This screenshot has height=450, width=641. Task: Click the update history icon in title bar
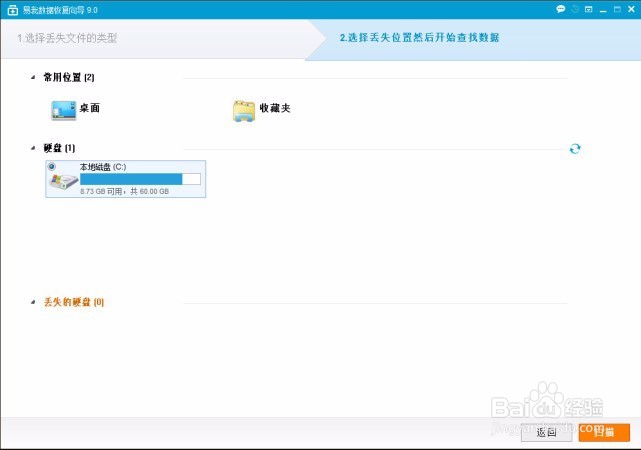pyautogui.click(x=575, y=9)
